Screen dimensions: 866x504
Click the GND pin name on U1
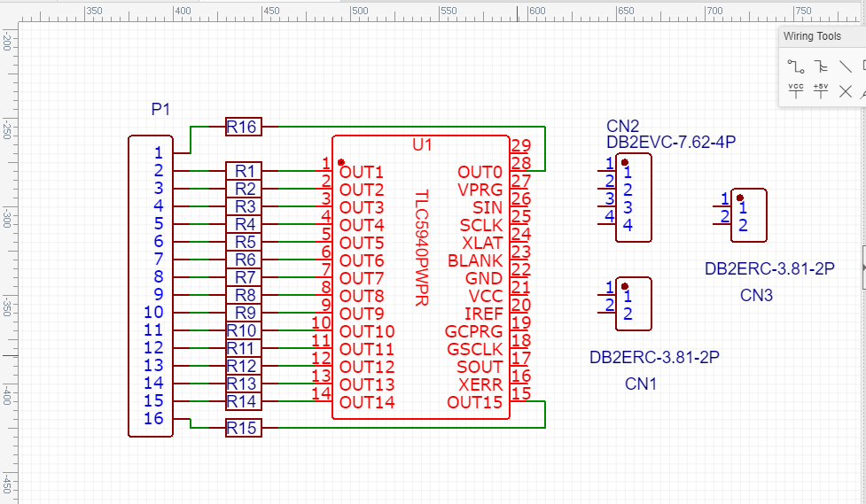(484, 278)
